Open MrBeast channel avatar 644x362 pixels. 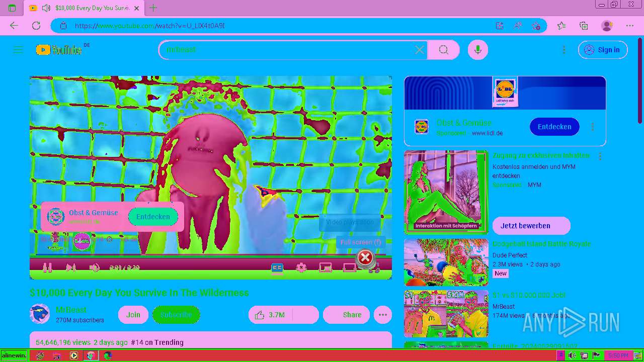point(40,314)
